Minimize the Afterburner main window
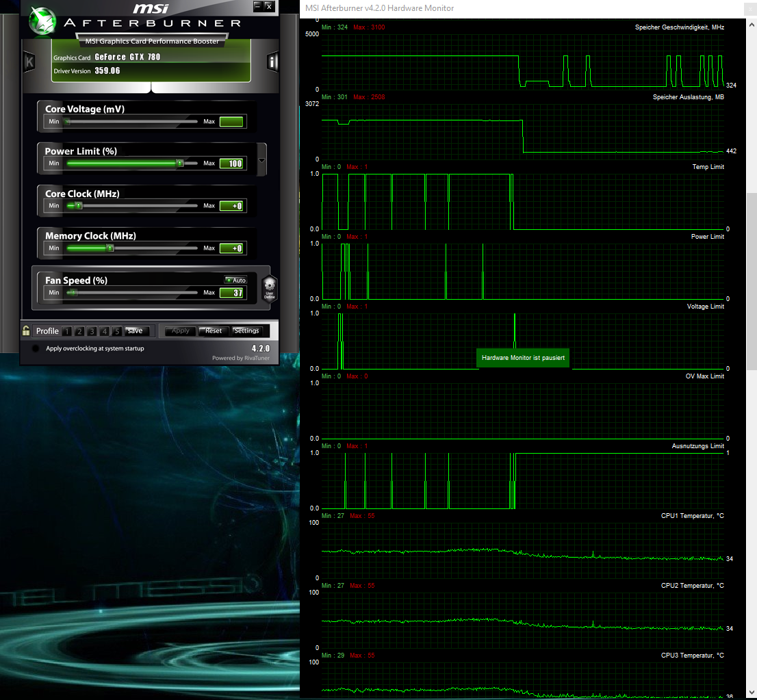The height and width of the screenshot is (700, 757). pos(258,6)
